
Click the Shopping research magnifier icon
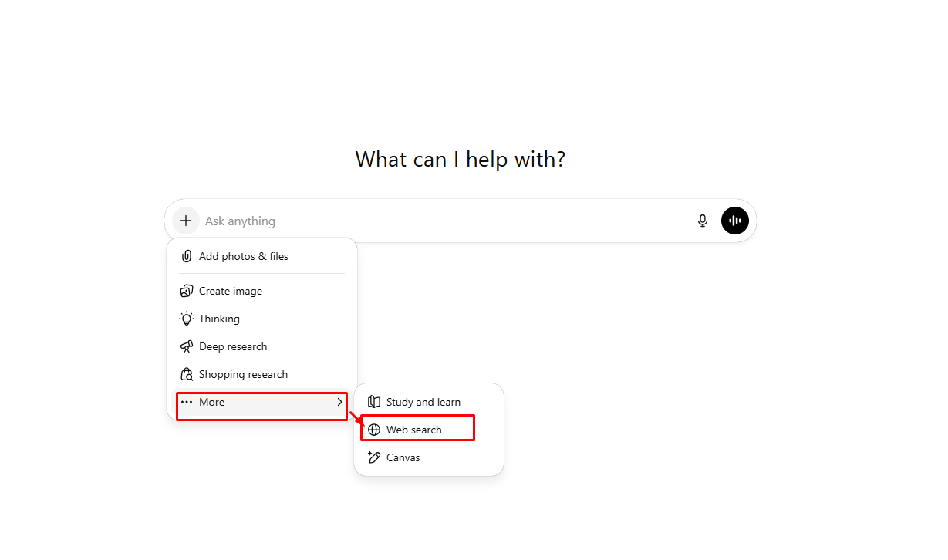186,374
